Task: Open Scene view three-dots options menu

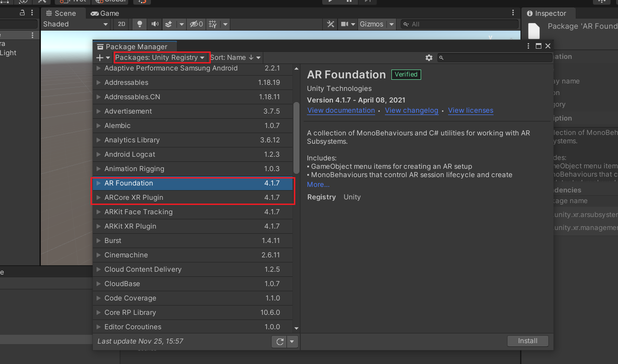Action: pyautogui.click(x=513, y=13)
